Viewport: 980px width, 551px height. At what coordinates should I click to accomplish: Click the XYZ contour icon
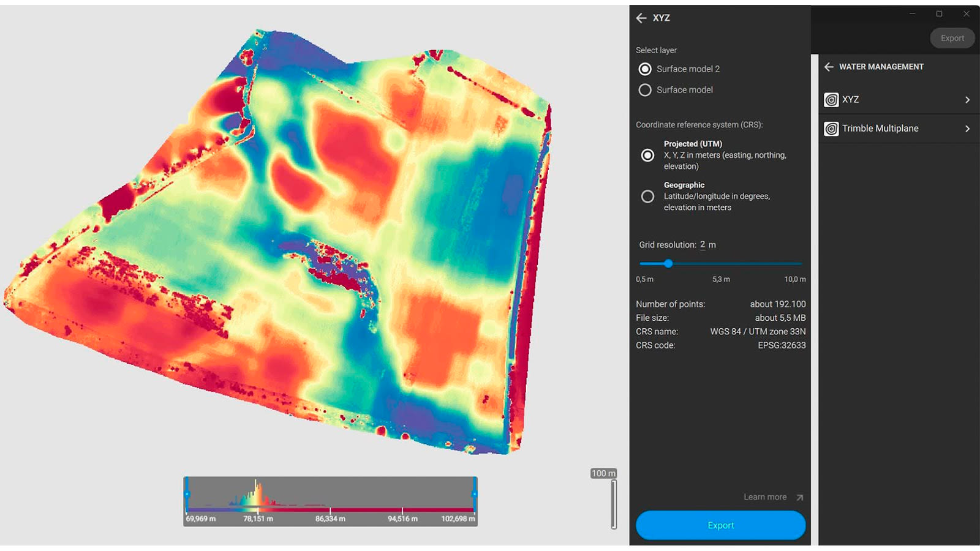point(831,99)
